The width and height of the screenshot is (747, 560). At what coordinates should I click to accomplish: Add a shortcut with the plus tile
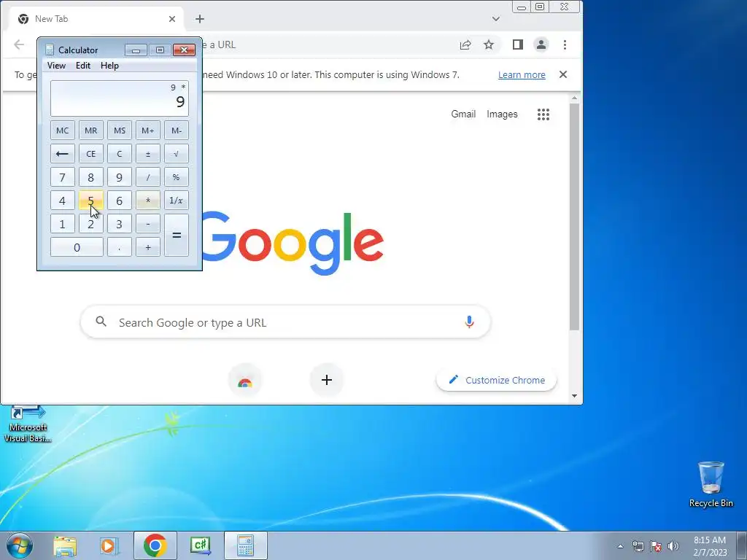point(327,380)
